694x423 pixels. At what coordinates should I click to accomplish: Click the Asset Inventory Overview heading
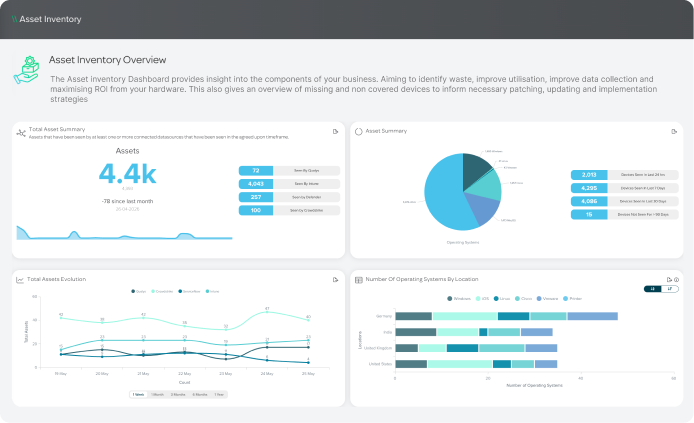(x=108, y=60)
